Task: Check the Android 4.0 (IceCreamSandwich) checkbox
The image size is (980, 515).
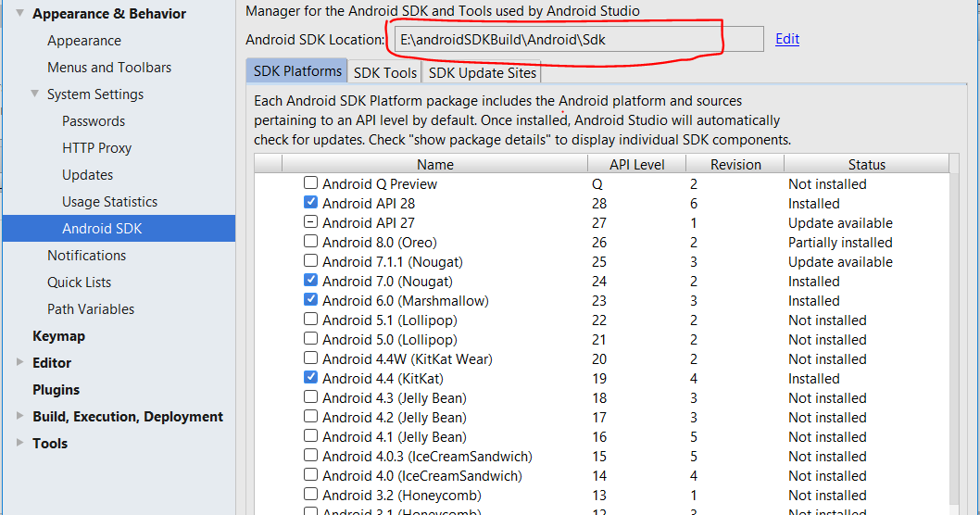Action: pyautogui.click(x=310, y=474)
